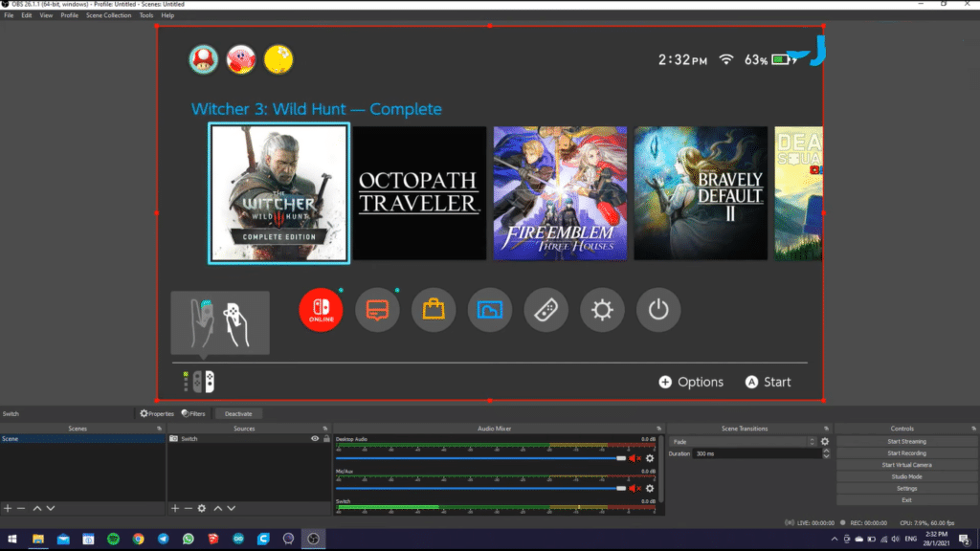980x551 pixels.
Task: Open the Tools menu
Action: [x=146, y=15]
